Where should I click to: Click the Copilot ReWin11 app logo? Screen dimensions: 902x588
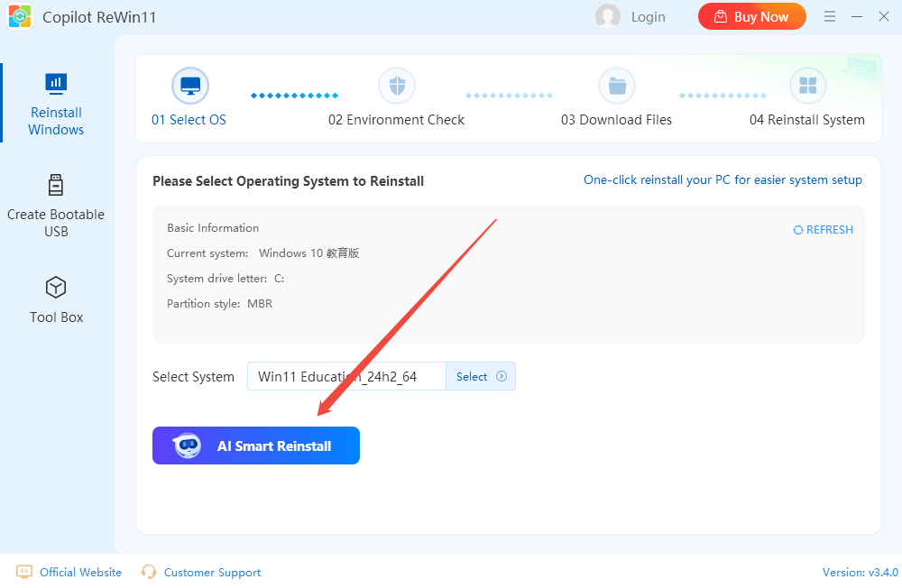pos(20,17)
